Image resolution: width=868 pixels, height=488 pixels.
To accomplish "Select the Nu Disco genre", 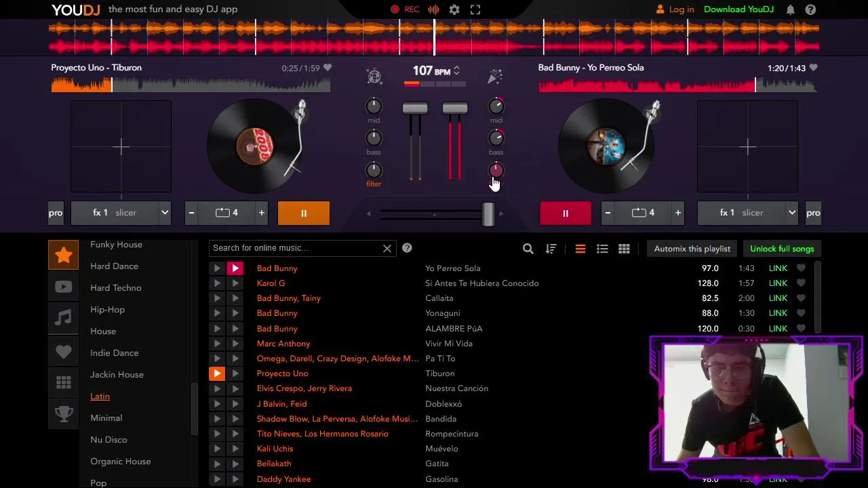I will tap(108, 440).
